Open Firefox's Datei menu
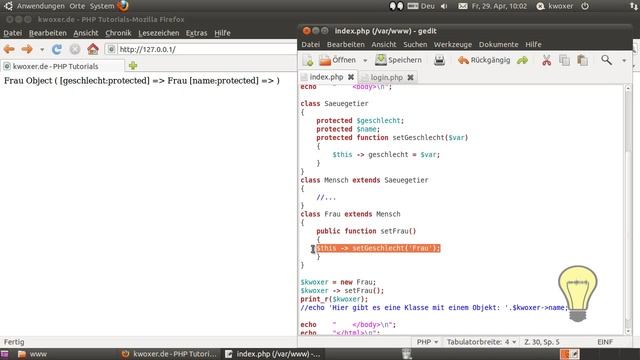640x360 pixels. (13, 33)
